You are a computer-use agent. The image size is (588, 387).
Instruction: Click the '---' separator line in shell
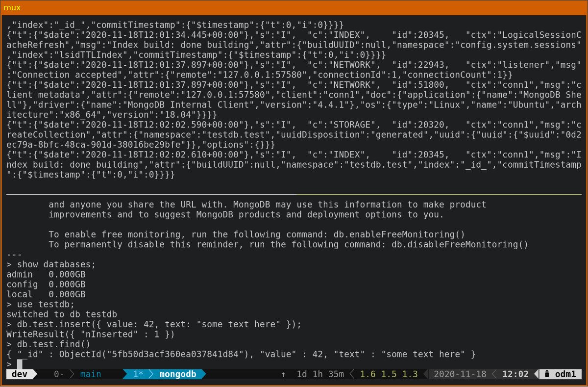pos(14,255)
